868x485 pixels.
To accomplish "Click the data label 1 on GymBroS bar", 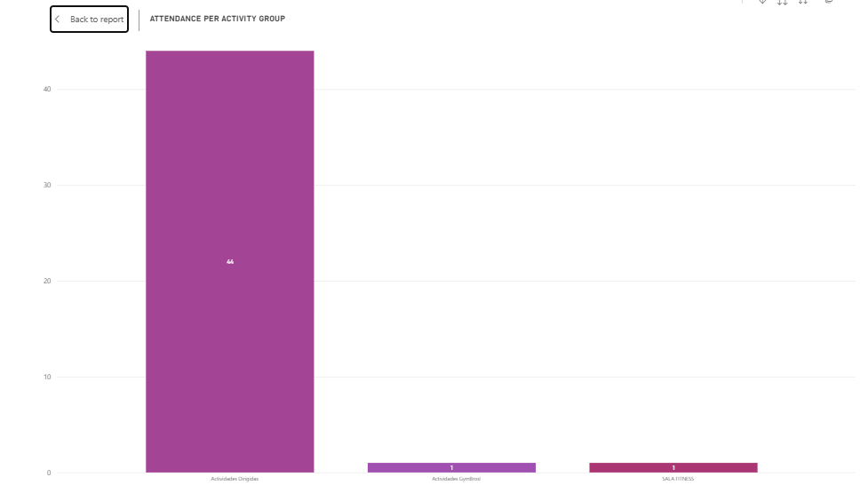I will pos(451,468).
